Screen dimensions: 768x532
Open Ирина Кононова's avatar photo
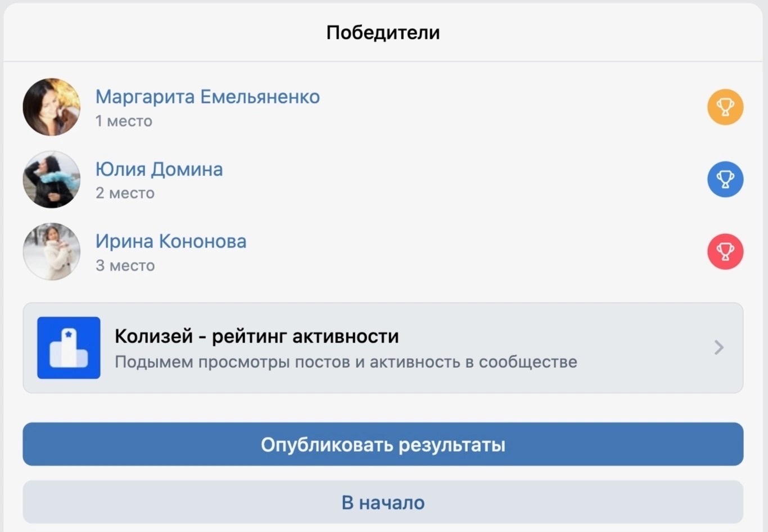(52, 251)
